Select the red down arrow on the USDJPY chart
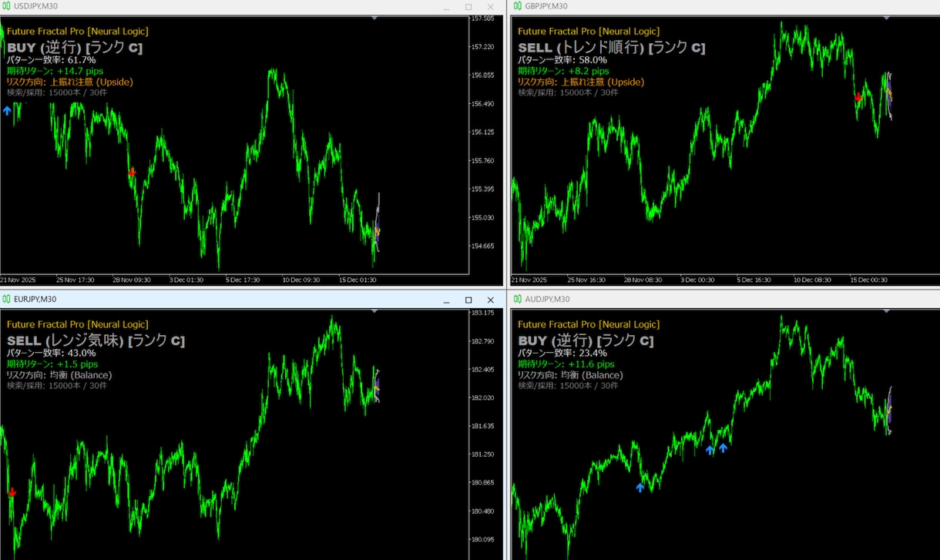940x560 pixels. (132, 173)
